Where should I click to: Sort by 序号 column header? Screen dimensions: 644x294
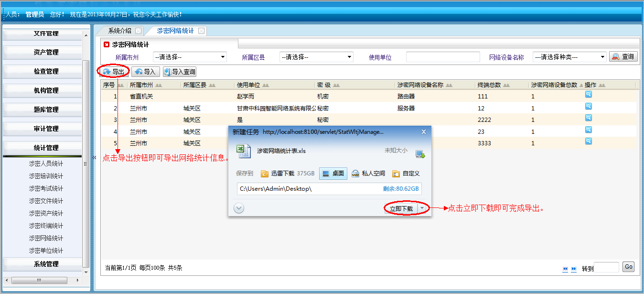click(114, 85)
